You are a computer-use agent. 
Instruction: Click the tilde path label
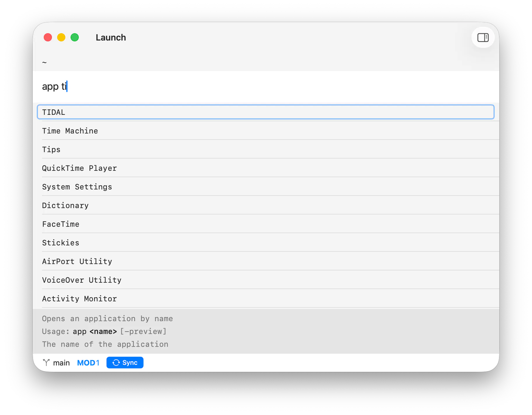pyautogui.click(x=44, y=62)
